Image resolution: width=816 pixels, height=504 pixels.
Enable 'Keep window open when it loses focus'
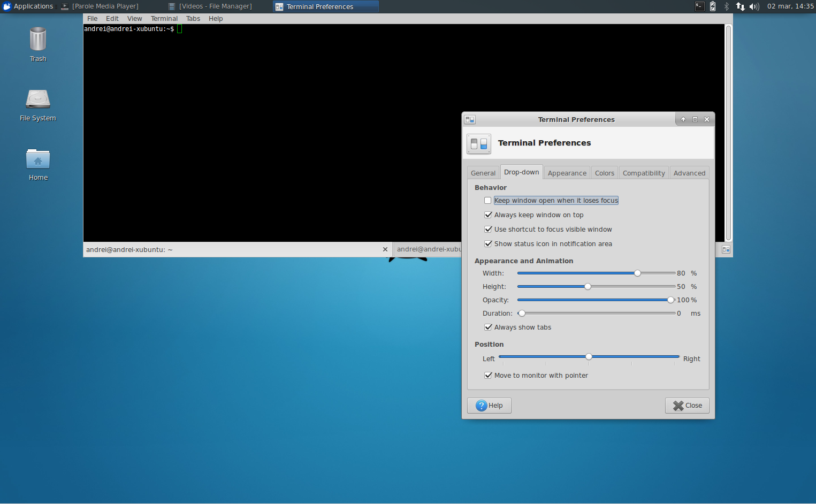click(x=487, y=200)
